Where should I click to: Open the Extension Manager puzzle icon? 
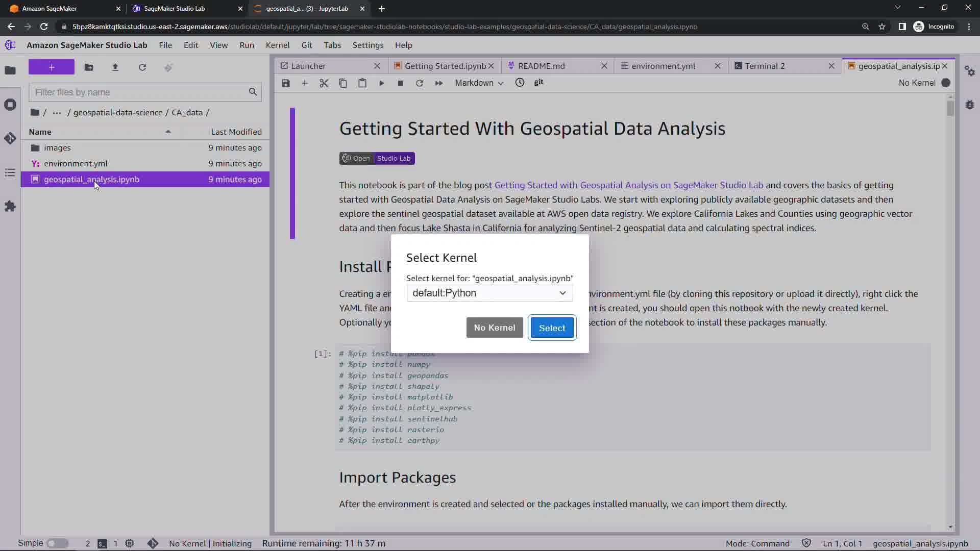click(10, 207)
